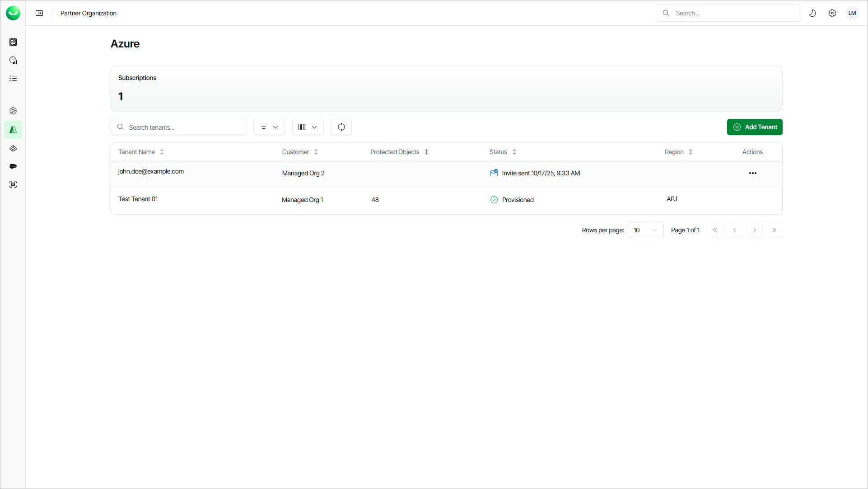Open settings via the gear icon
The image size is (868, 489).
coord(832,13)
